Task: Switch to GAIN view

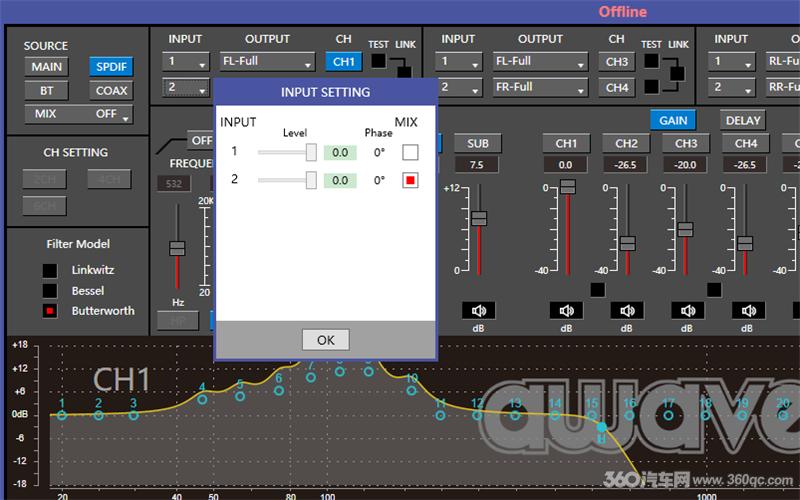Action: 673,120
